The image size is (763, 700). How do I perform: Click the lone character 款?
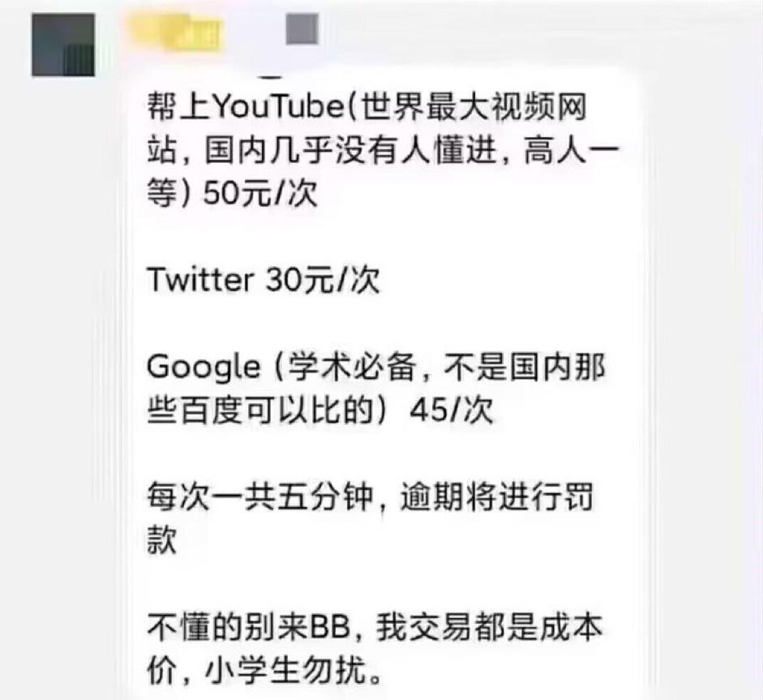[161, 540]
